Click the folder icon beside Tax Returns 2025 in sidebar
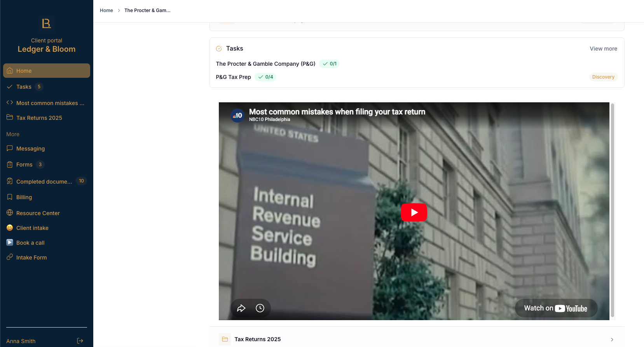644x347 pixels. [x=10, y=117]
